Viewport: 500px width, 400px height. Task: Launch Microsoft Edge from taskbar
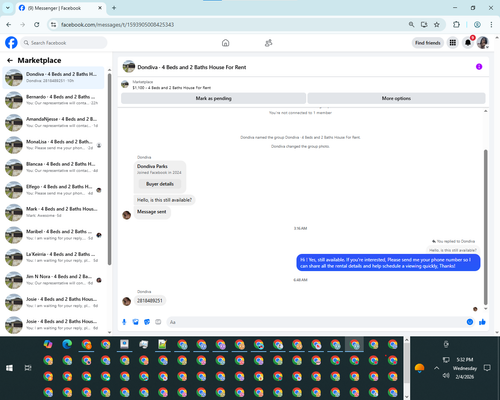click(x=67, y=344)
